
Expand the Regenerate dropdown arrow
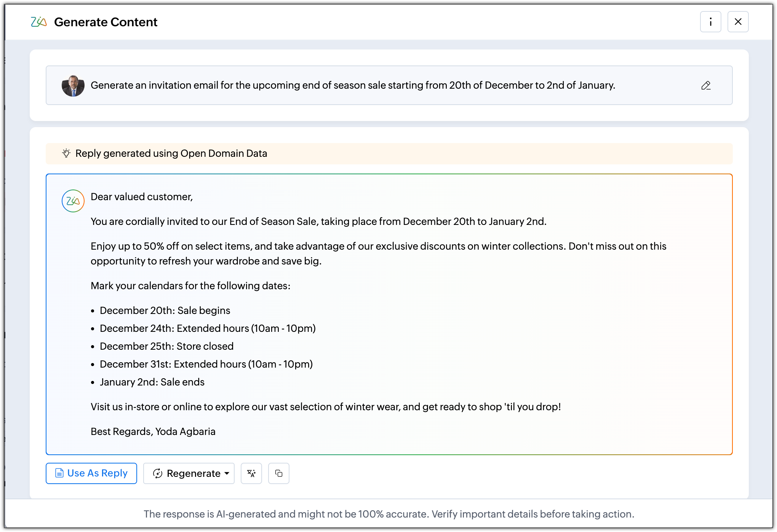tap(227, 473)
